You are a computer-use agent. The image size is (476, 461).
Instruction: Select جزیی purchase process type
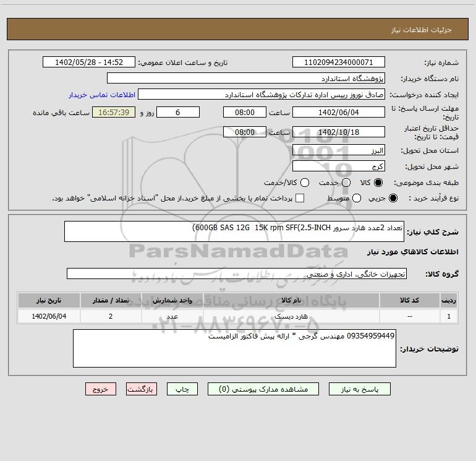[393, 198]
